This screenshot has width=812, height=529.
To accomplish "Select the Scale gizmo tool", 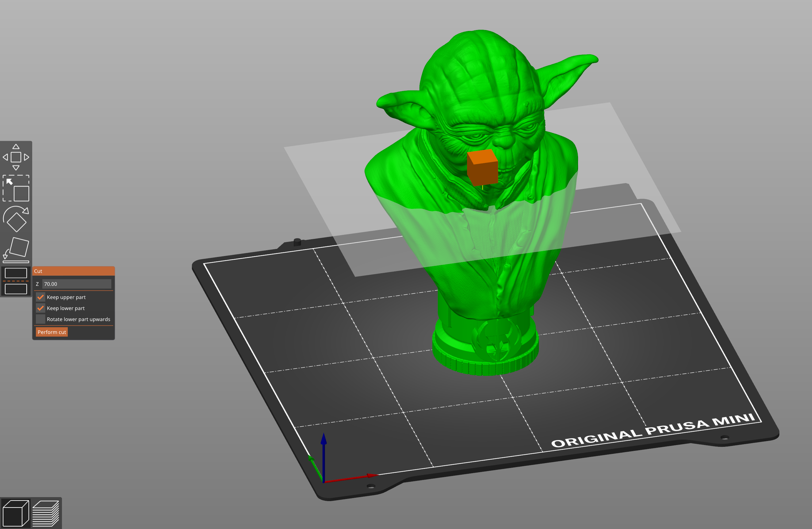I will [16, 188].
